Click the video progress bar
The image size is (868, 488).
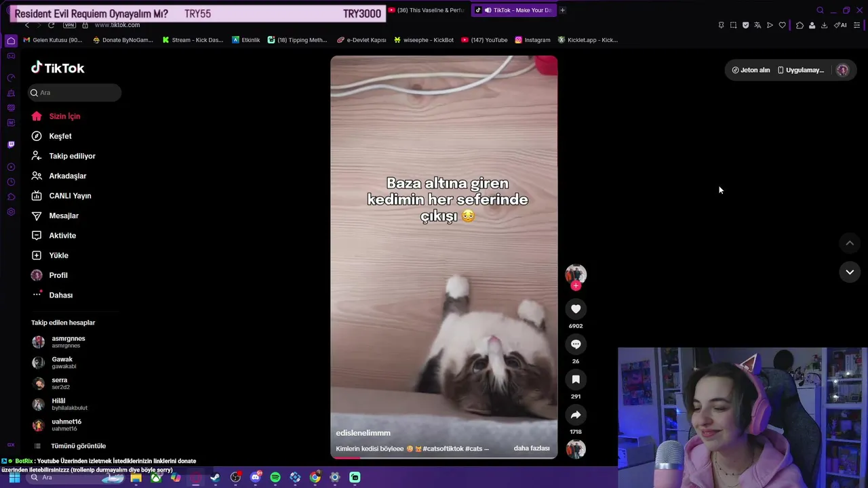(444, 457)
